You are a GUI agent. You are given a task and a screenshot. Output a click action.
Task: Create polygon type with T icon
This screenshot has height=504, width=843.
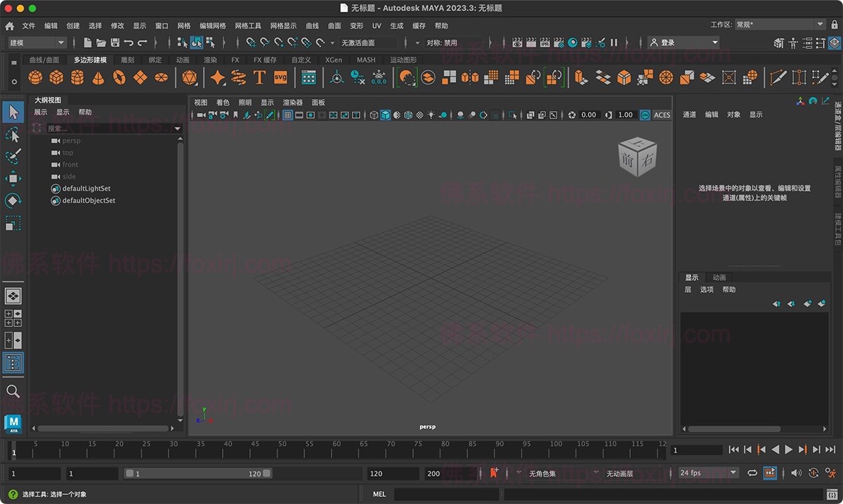click(259, 77)
